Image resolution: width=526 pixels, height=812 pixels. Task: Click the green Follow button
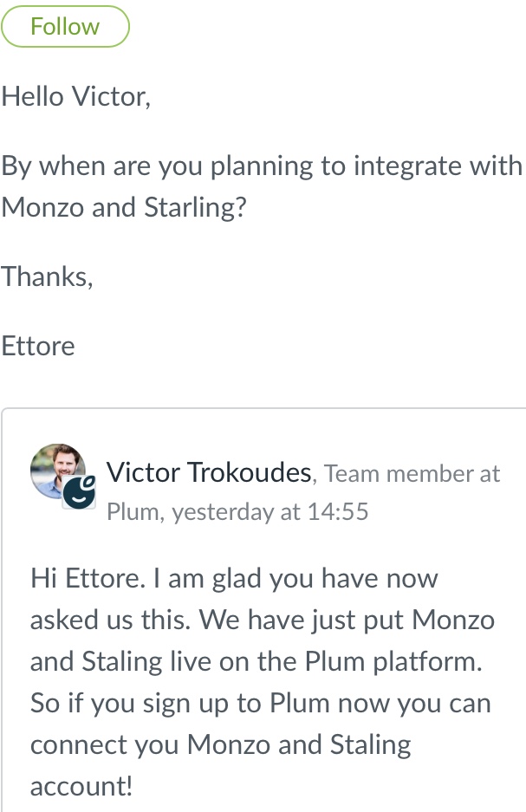tap(65, 26)
